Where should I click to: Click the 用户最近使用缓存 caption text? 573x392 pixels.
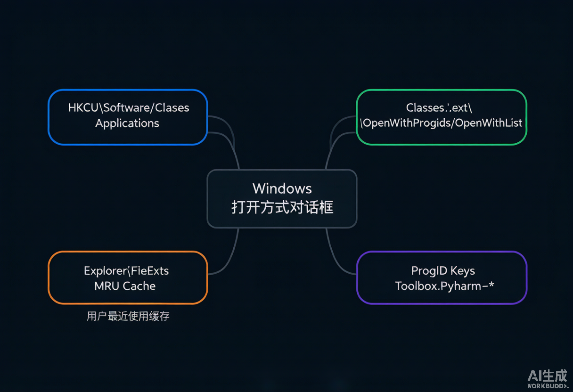128,316
